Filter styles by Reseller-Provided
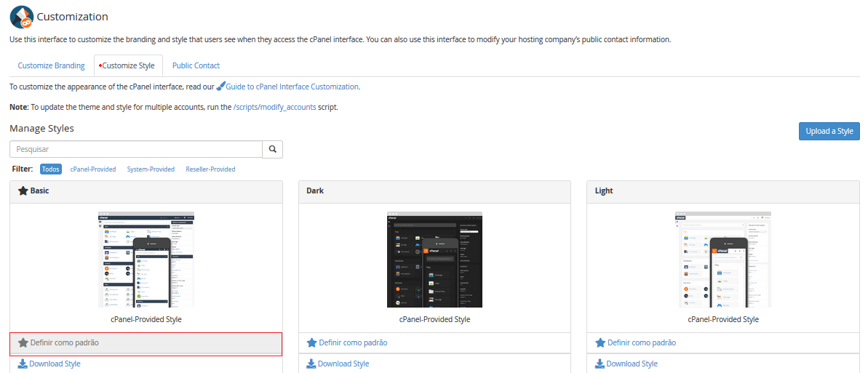868x373 pixels. coord(210,169)
